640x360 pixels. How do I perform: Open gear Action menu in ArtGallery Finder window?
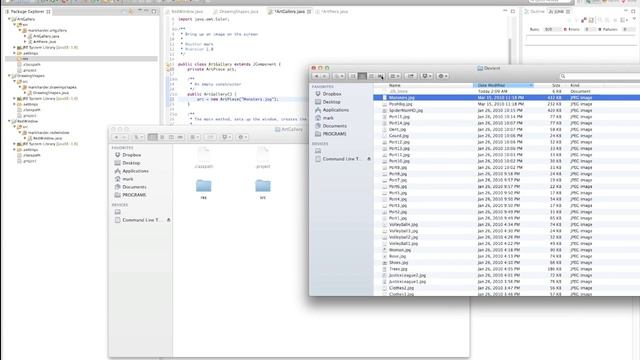coord(242,137)
